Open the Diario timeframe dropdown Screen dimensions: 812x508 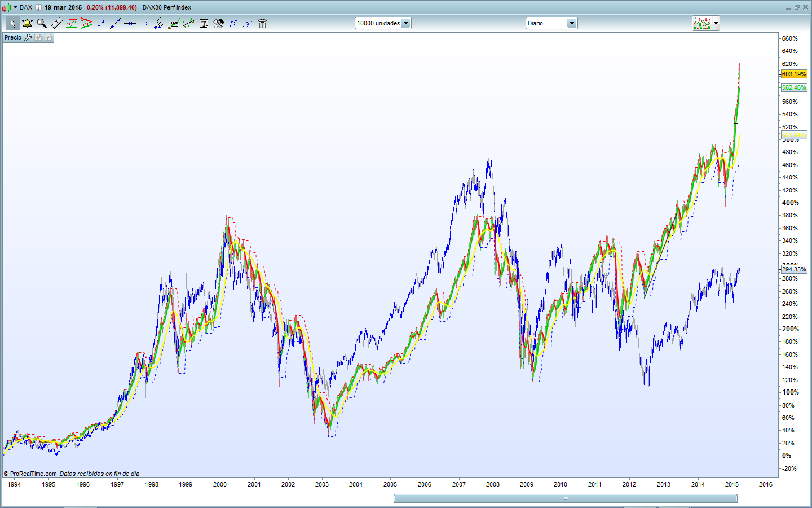[x=551, y=23]
